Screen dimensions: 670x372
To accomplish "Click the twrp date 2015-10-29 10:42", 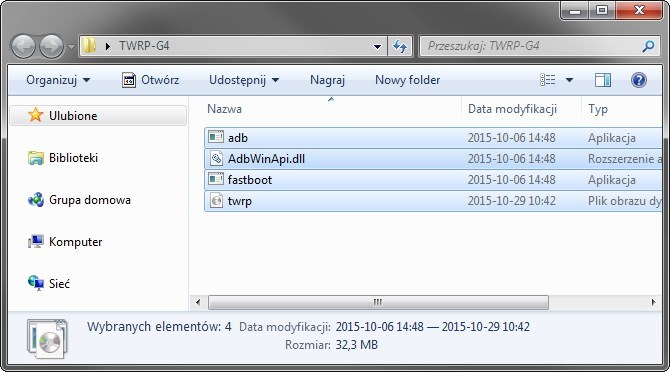I will [511, 201].
